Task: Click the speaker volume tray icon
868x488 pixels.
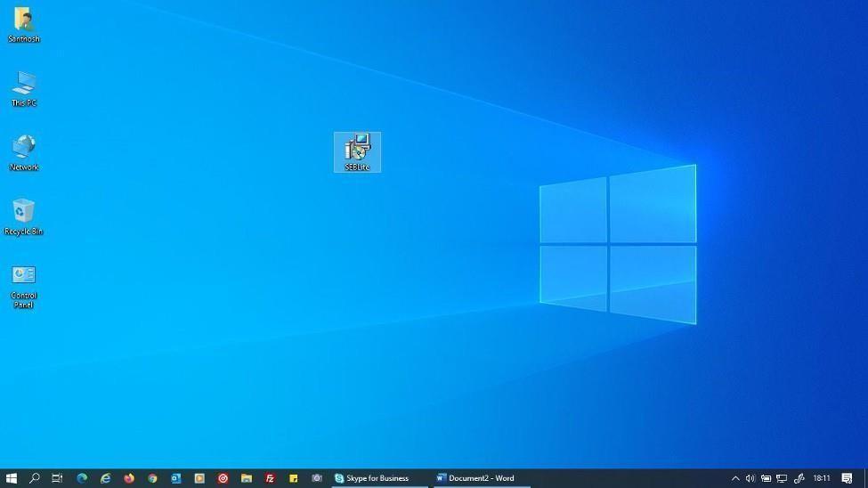Action: (x=750, y=478)
